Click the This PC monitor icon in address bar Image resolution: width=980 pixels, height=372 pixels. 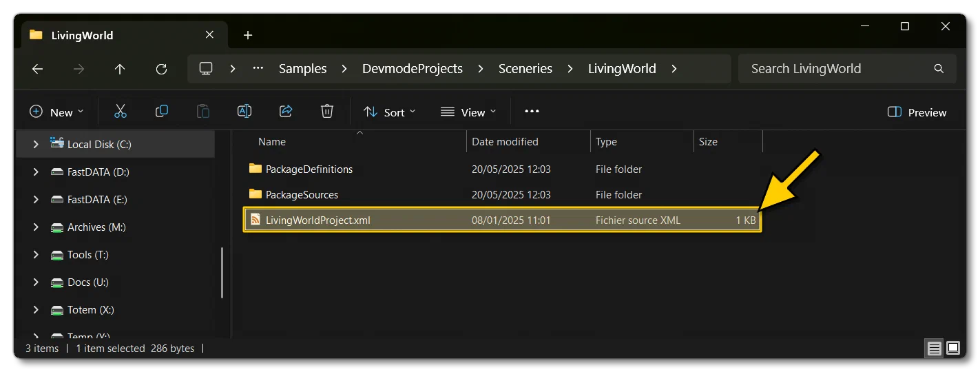tap(205, 69)
